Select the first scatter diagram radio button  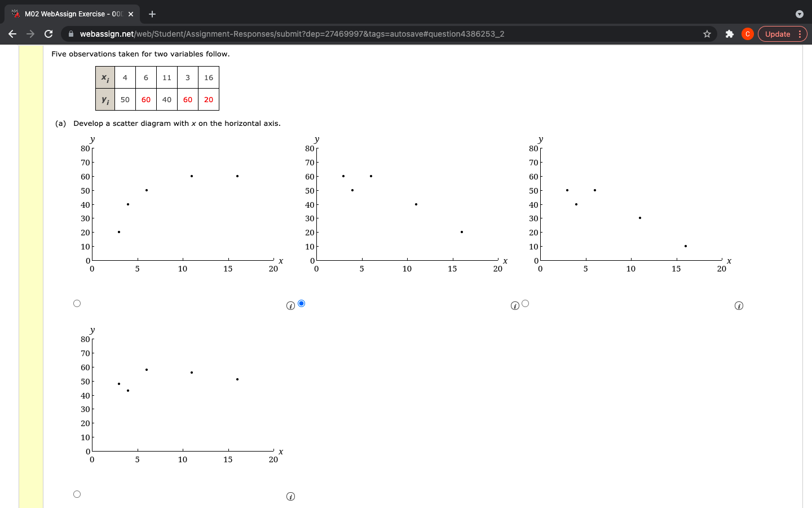coord(77,303)
